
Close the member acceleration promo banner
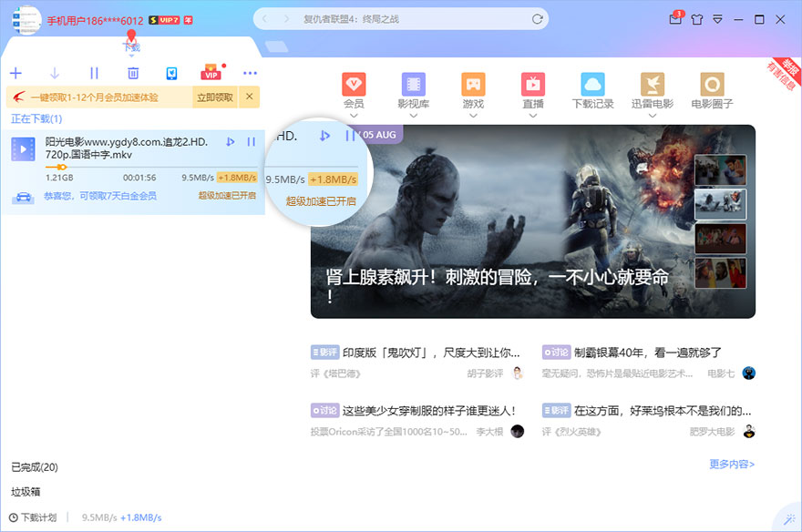pyautogui.click(x=249, y=97)
